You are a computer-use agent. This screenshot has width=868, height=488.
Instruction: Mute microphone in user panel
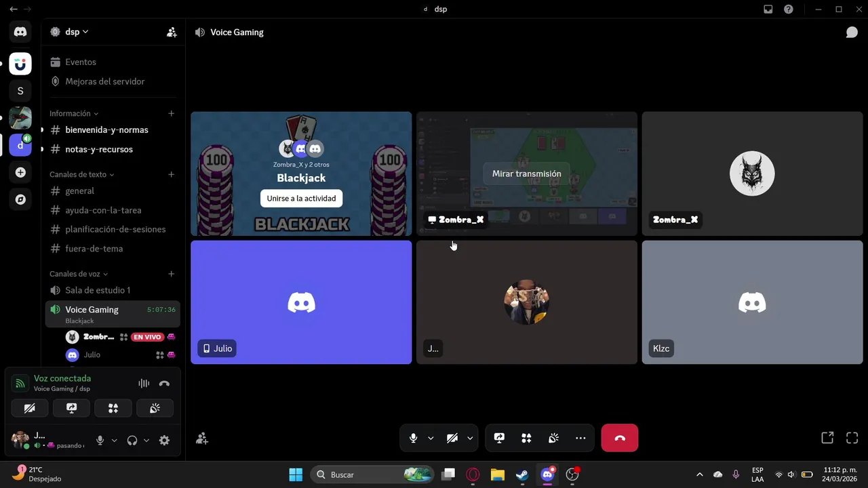(100, 441)
